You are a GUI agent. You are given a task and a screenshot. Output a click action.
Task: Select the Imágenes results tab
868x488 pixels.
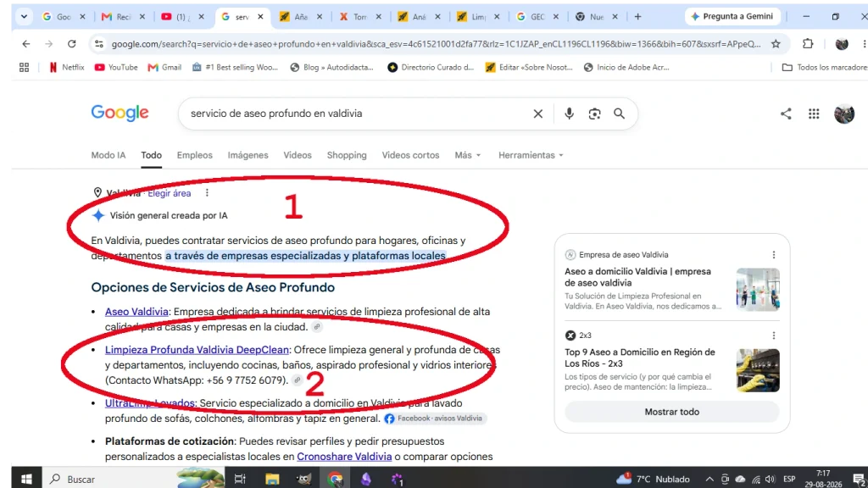[x=248, y=156]
